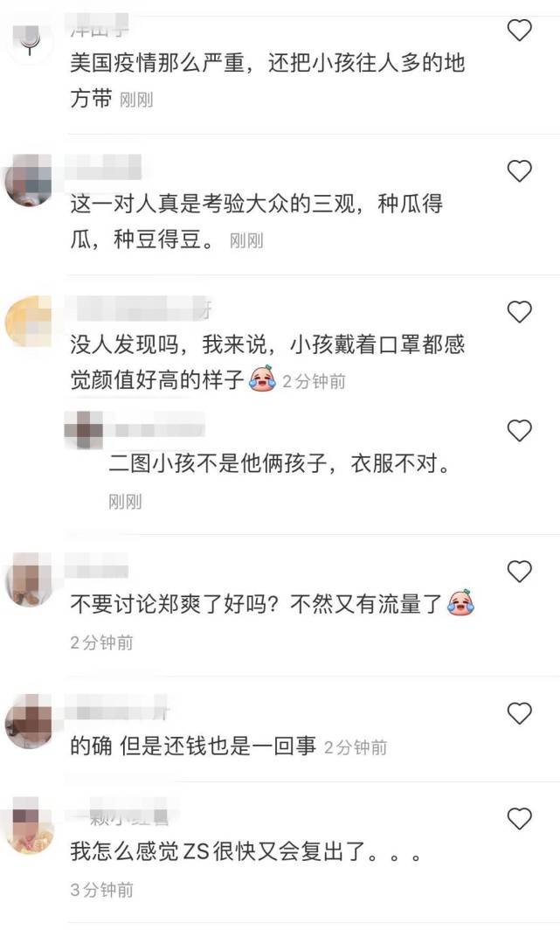560x937 pixels.
Task: Open avatar of the 衣服不对 reply author
Action: (83, 429)
